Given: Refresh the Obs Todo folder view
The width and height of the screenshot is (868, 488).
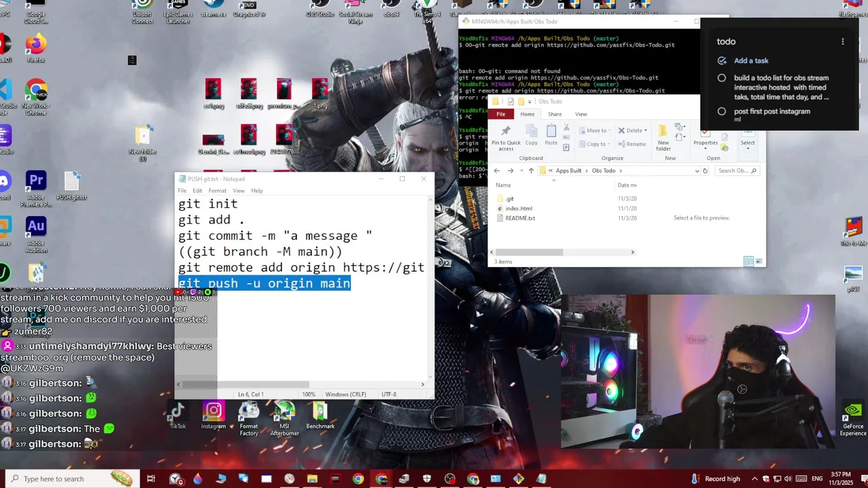Looking at the screenshot, I should click(705, 171).
